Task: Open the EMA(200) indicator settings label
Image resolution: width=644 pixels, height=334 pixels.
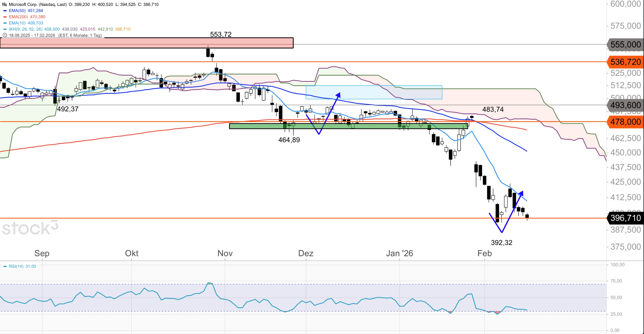Action: click(x=18, y=17)
